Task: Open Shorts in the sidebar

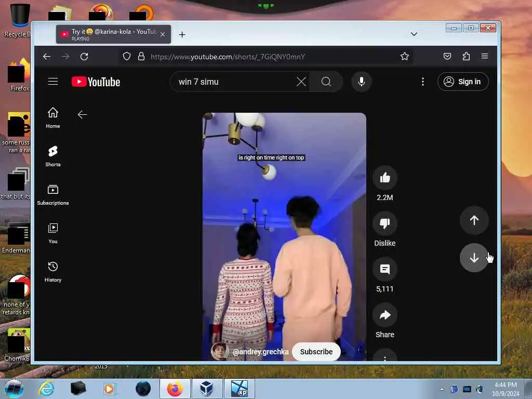Action: pos(53,156)
